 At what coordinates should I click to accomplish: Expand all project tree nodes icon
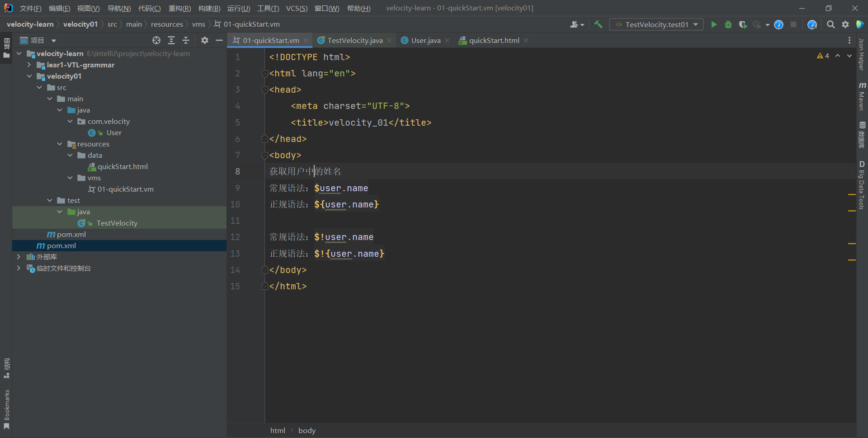pos(171,40)
